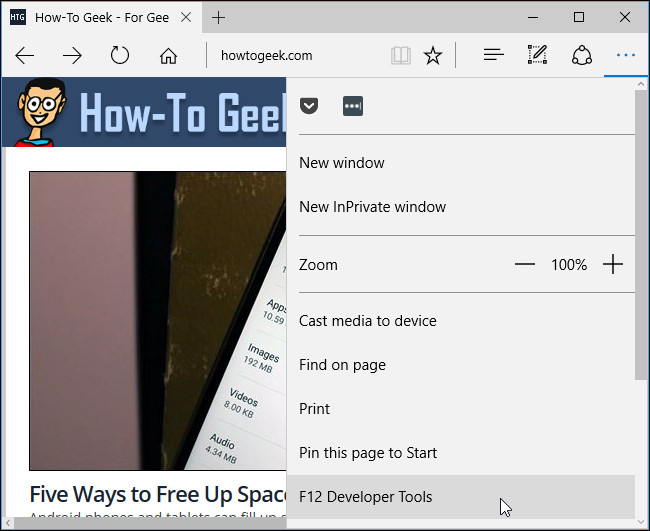
Task: Open the Home page icon
Action: [168, 55]
